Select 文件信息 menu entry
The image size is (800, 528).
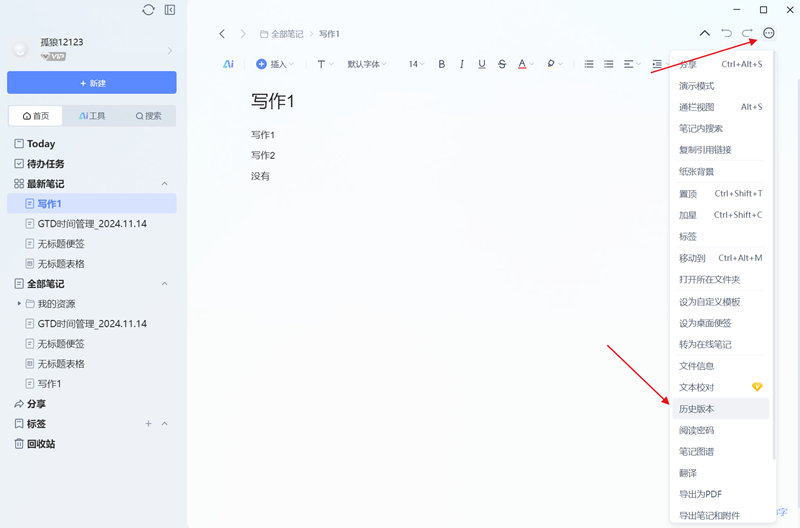(x=720, y=366)
